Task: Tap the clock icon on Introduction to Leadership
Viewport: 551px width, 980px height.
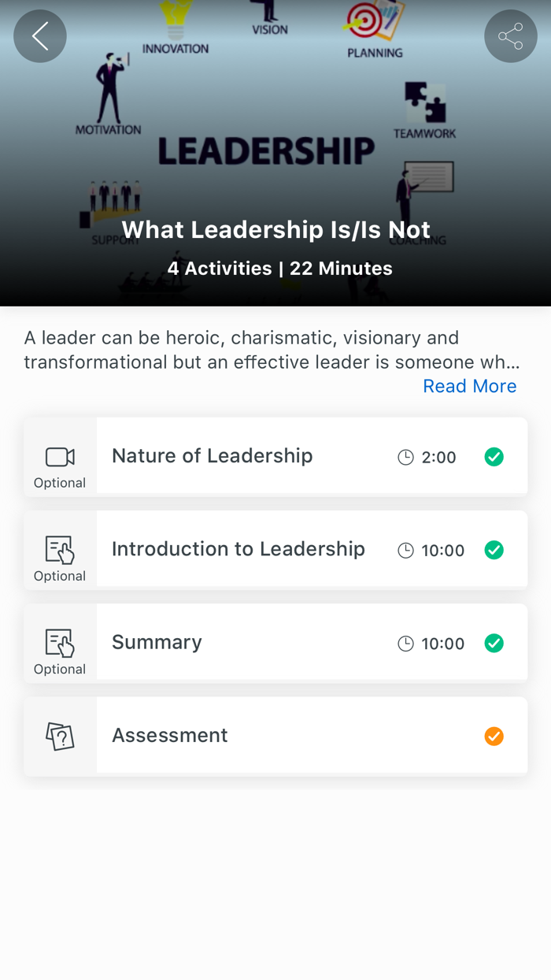Action: (405, 551)
